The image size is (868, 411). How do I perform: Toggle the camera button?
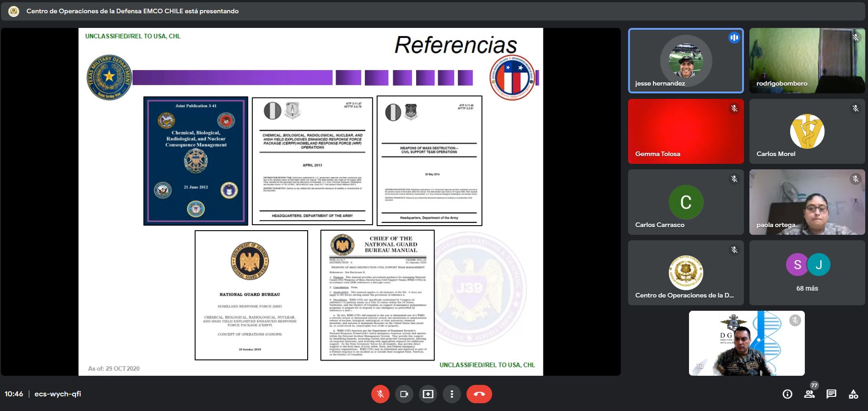pyautogui.click(x=404, y=394)
